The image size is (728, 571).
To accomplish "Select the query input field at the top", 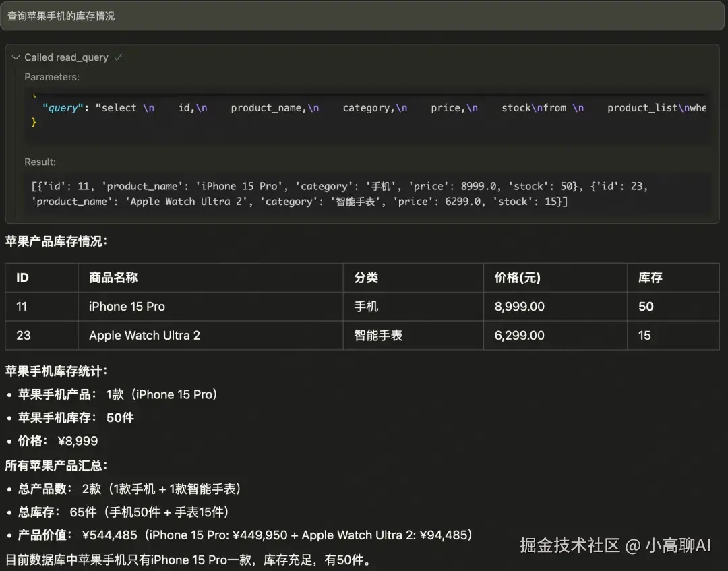I will [x=364, y=16].
